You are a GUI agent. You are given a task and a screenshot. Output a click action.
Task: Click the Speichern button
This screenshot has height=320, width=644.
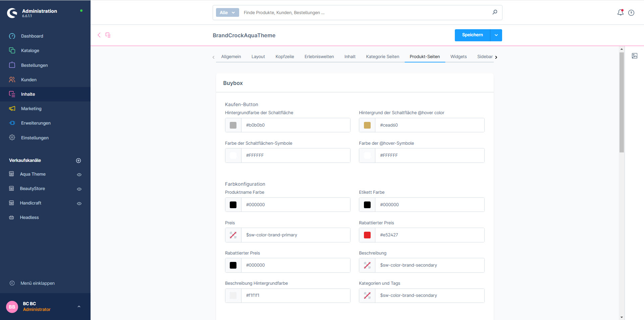pyautogui.click(x=472, y=35)
